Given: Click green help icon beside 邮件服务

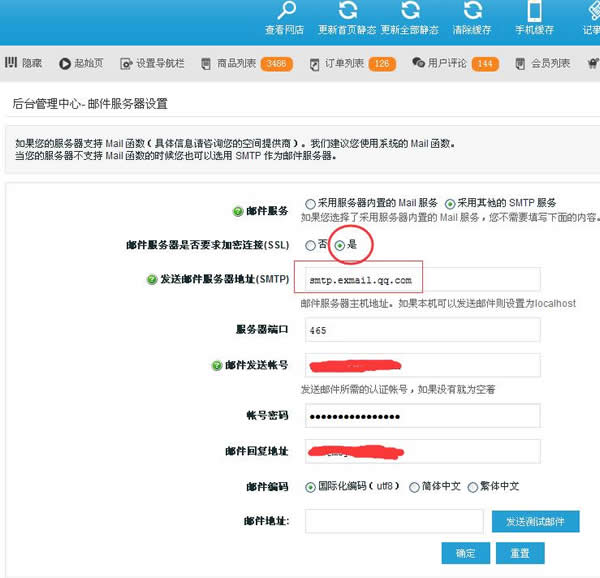Looking at the screenshot, I should tap(238, 211).
